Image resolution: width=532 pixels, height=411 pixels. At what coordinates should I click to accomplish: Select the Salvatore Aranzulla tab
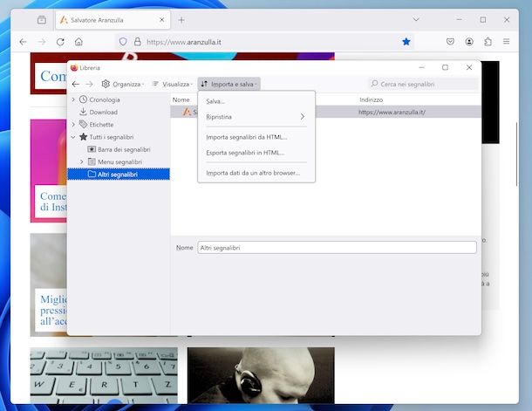coord(113,20)
